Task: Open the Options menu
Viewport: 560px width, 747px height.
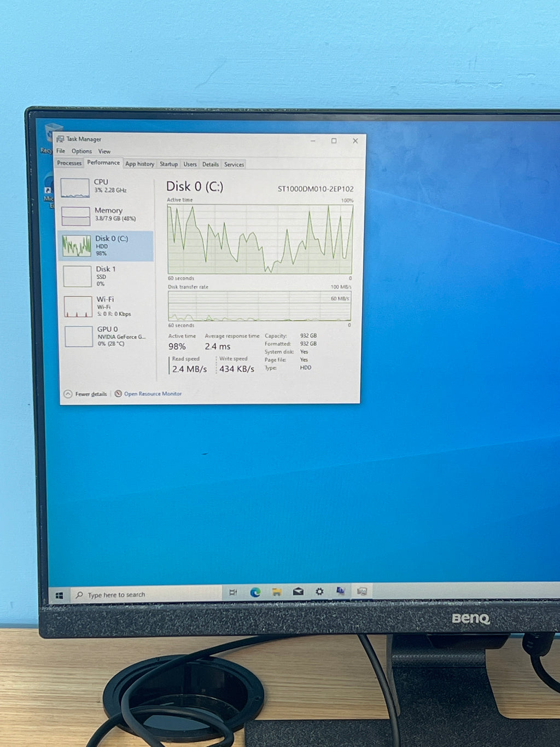Action: pyautogui.click(x=81, y=151)
